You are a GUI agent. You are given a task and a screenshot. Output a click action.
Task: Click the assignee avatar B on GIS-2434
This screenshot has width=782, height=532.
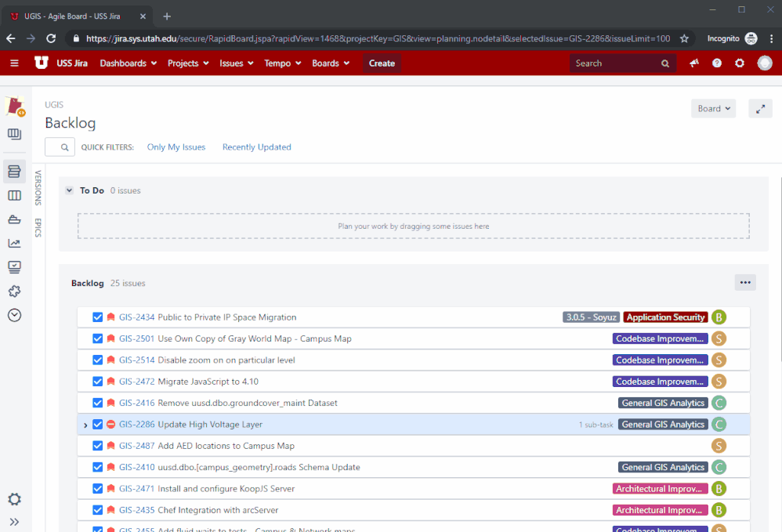(719, 317)
